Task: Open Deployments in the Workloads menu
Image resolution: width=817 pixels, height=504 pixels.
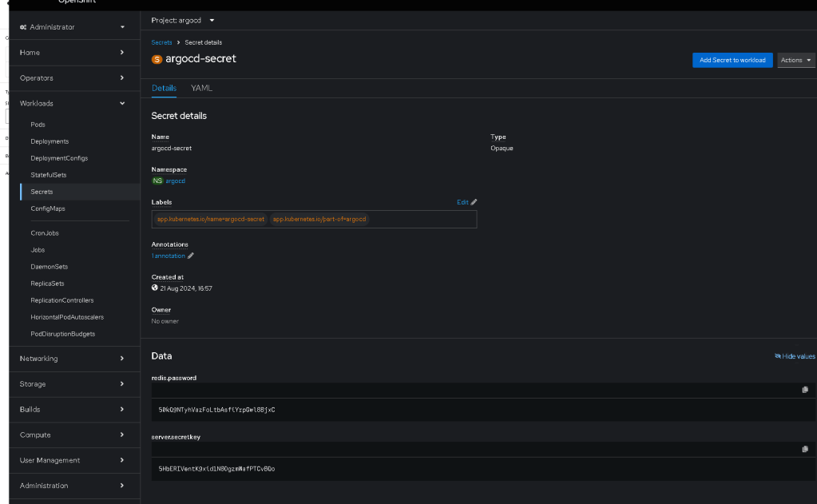Action: pos(50,141)
